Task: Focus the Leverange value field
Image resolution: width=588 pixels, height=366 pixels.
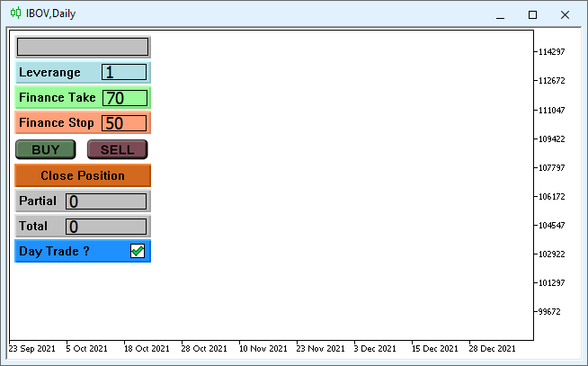Action: click(x=123, y=73)
